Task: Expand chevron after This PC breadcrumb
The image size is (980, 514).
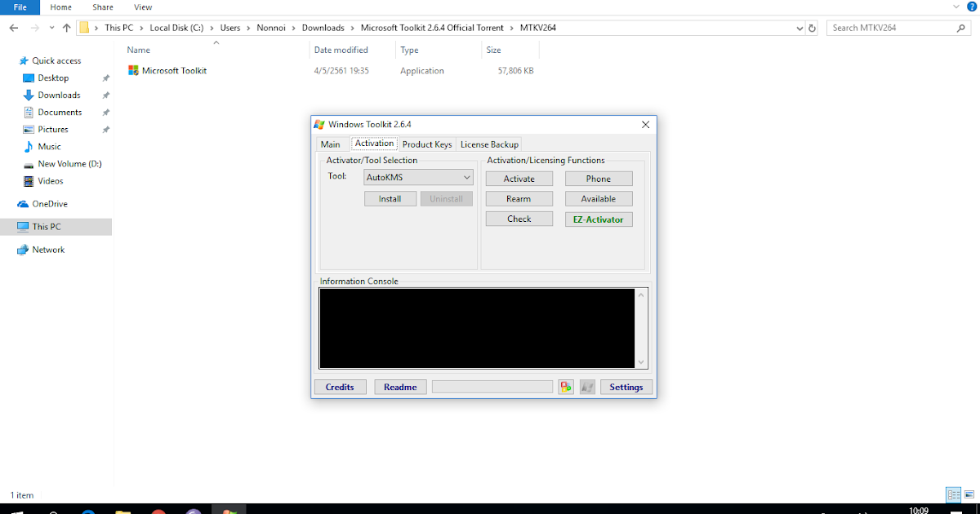Action: (143, 28)
